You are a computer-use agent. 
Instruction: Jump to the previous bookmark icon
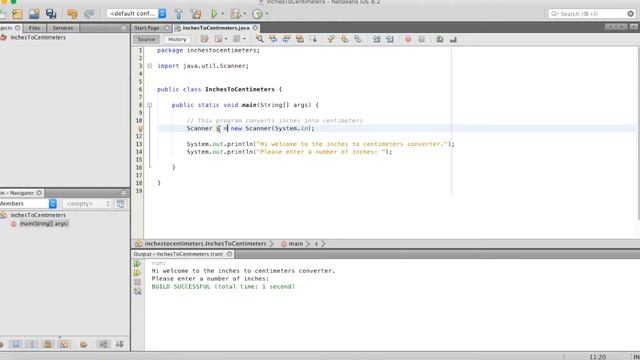pos(331,39)
